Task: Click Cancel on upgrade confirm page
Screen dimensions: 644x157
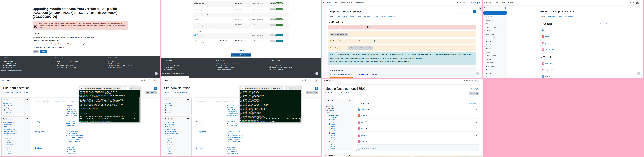Action: pyautogui.click(x=35, y=51)
